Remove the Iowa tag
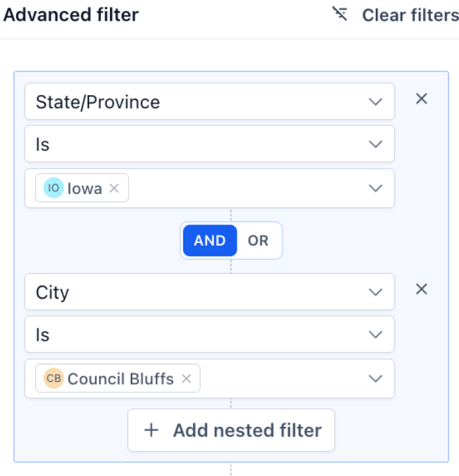 [114, 188]
